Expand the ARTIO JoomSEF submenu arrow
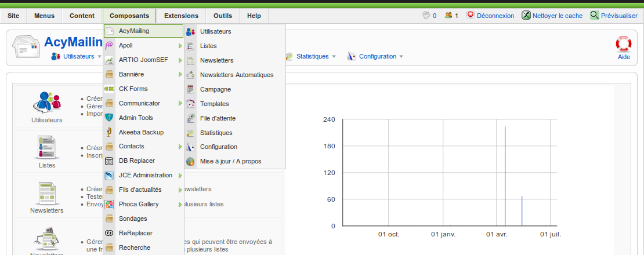 [180, 60]
